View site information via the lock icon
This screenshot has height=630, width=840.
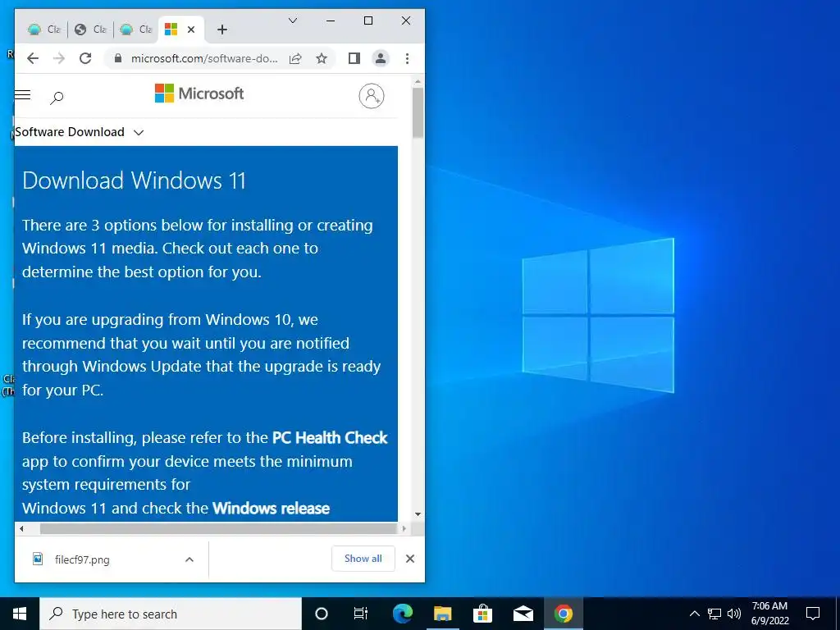tap(118, 58)
